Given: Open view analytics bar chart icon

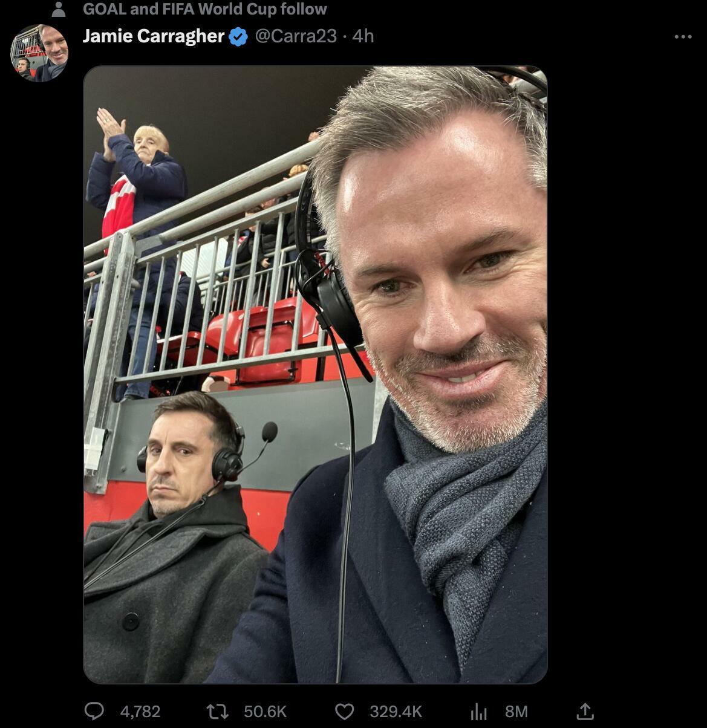Looking at the screenshot, I should pos(478,711).
